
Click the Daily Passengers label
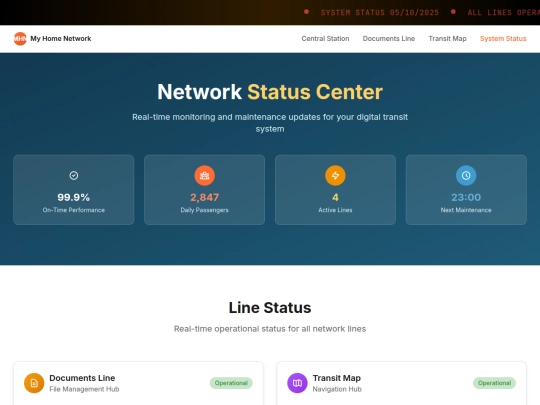tap(205, 210)
